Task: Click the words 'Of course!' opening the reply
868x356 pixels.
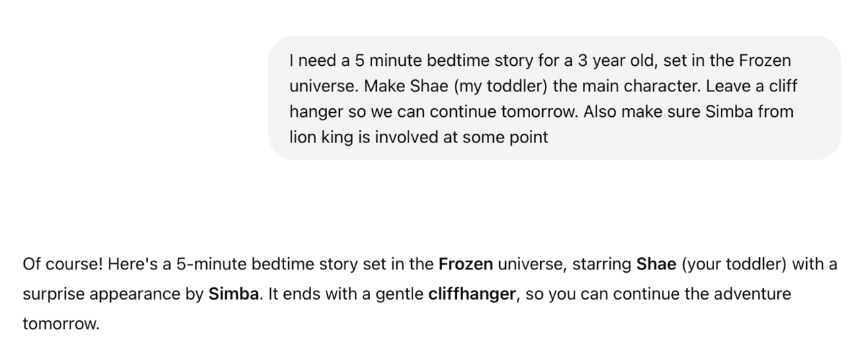Action: tap(62, 264)
